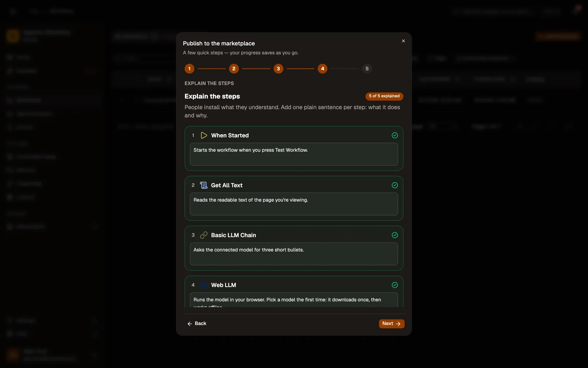Click the '5 of 5 explained' badge
The height and width of the screenshot is (368, 588).
384,96
